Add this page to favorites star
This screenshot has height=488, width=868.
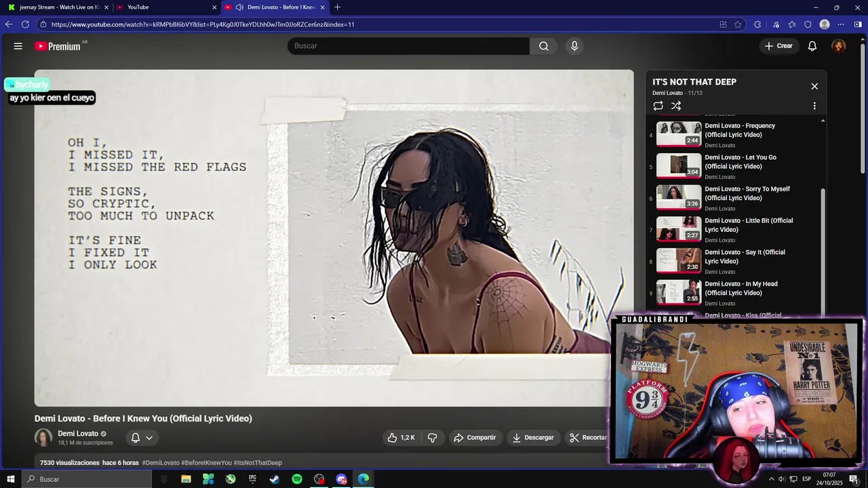[x=738, y=24]
